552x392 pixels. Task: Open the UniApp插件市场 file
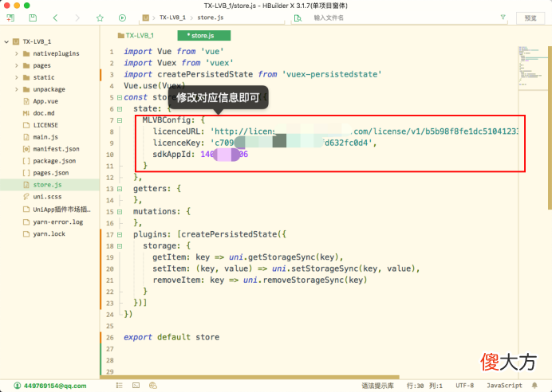61,210
